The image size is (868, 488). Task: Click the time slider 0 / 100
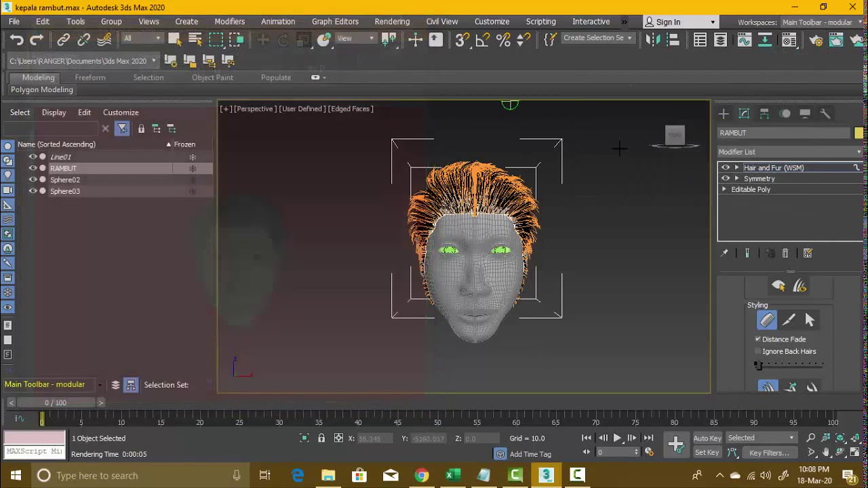pos(56,403)
